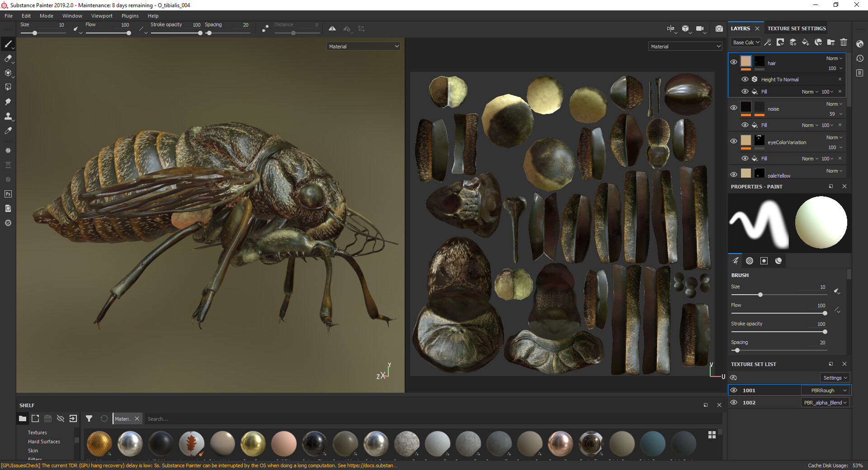
Task: Toggle symmetry in the top toolbar
Action: point(332,29)
